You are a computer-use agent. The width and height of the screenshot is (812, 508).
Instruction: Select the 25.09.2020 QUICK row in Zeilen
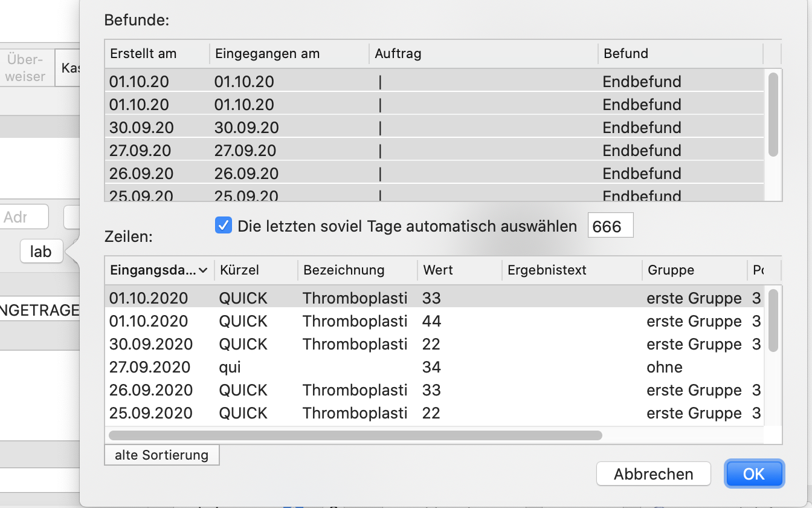point(434,413)
